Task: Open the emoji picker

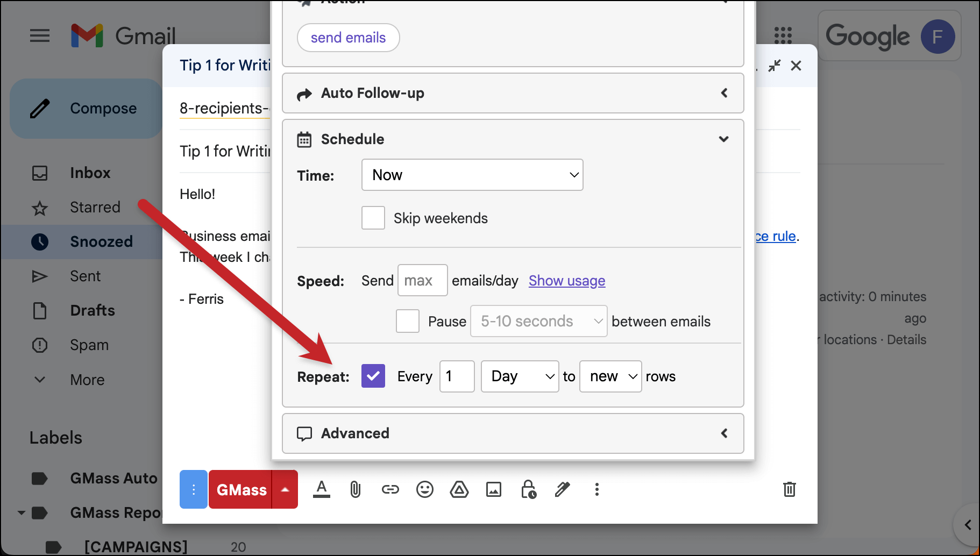Action: (425, 489)
